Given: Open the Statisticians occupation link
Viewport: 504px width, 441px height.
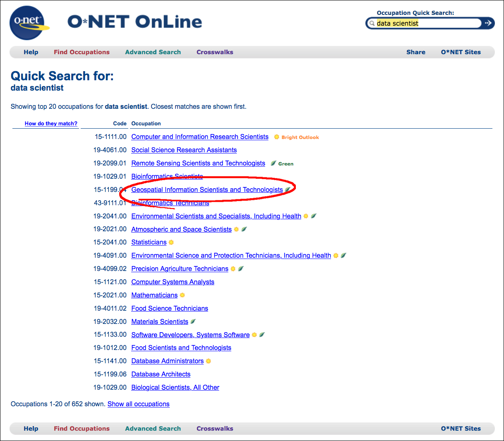Looking at the screenshot, I should [x=149, y=242].
